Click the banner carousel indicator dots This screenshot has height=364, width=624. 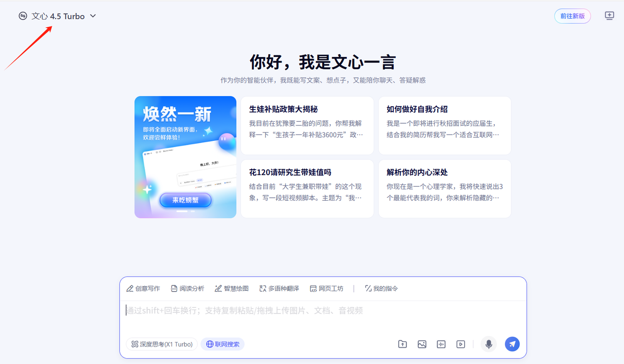coord(185,211)
